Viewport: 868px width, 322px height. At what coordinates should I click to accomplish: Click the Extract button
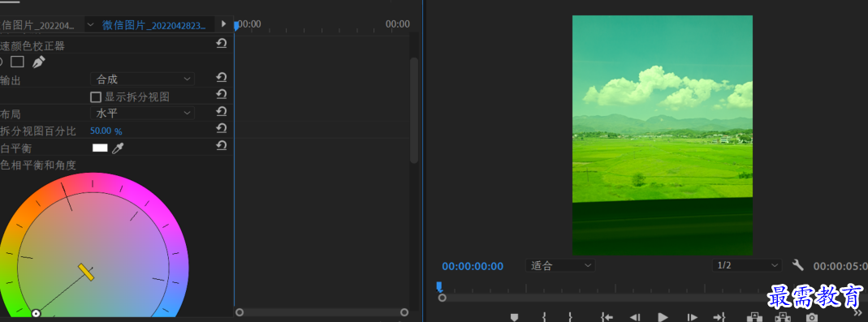782,317
